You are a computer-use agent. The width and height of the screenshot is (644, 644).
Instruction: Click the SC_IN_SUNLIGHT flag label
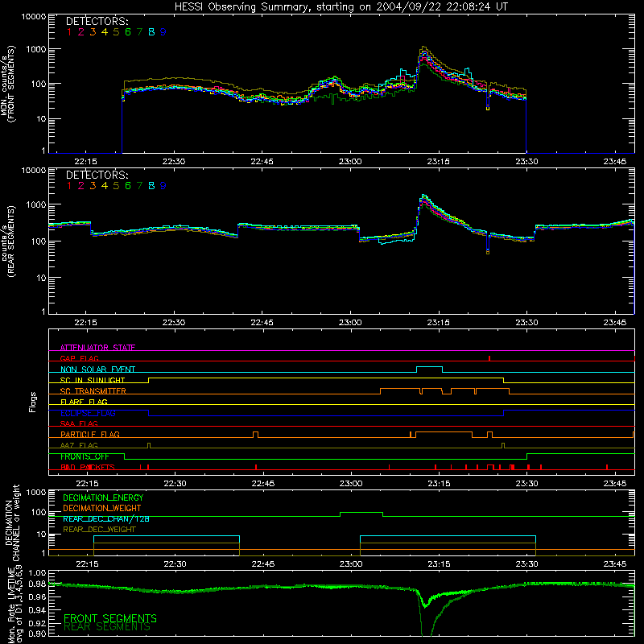[93, 380]
